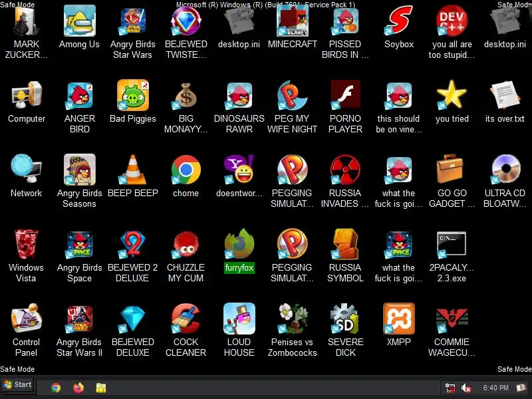Viewport: 532px width, 399px height.
Task: Launch Chrome from the taskbar
Action: click(x=56, y=388)
